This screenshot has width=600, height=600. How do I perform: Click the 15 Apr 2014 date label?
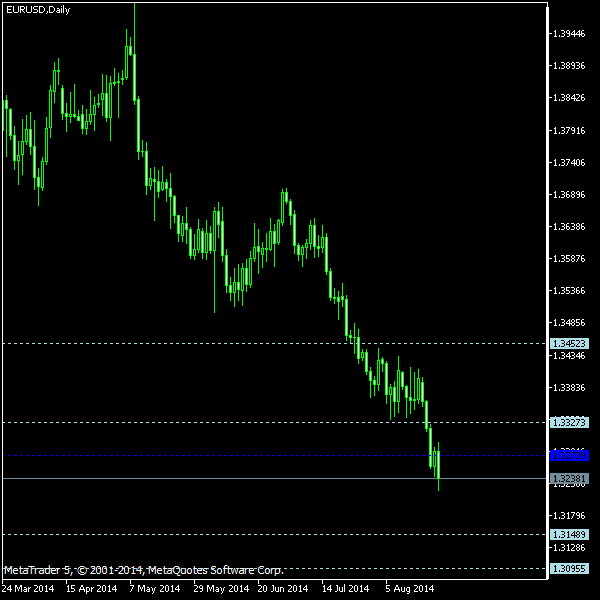pos(91,589)
